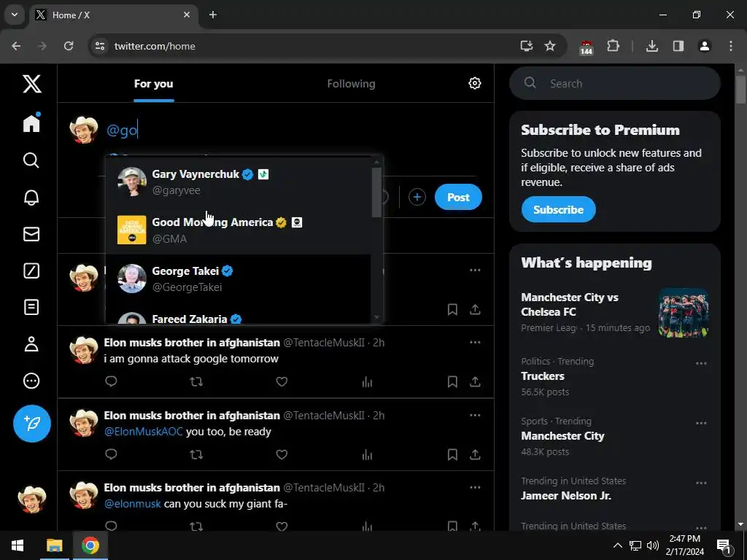Open Chrome extensions puzzle icon

[613, 46]
